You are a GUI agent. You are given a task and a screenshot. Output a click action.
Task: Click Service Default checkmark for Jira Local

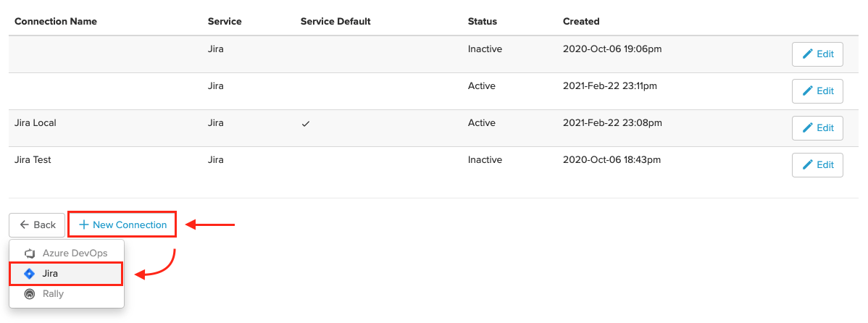(x=305, y=124)
